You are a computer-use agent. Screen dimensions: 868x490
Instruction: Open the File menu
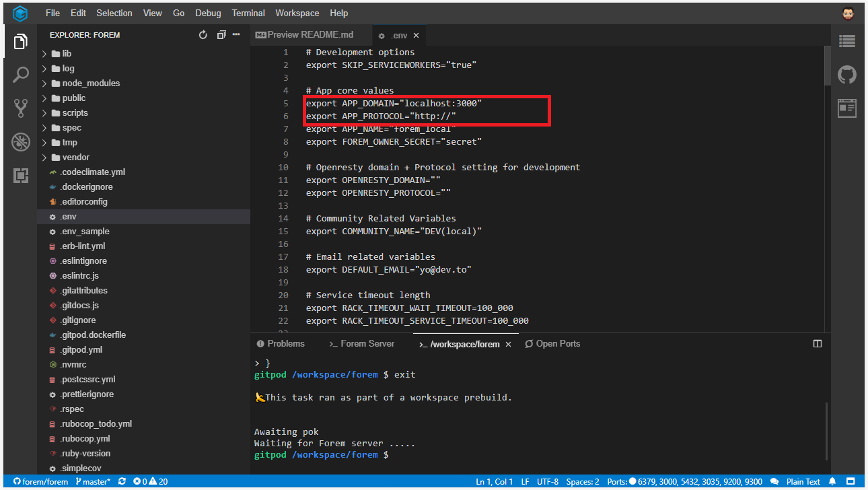click(52, 13)
